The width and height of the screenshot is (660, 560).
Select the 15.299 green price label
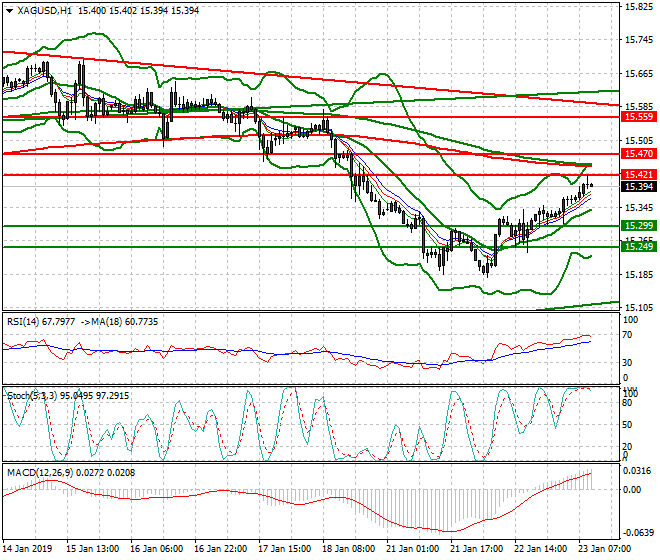tap(639, 226)
